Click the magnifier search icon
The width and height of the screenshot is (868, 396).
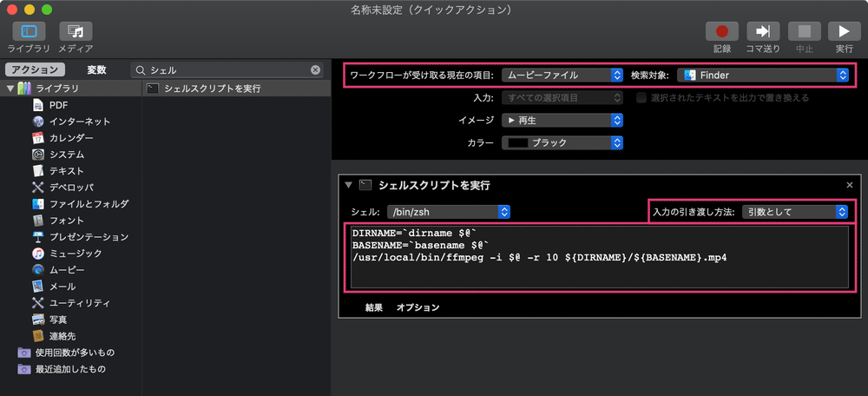click(x=141, y=69)
